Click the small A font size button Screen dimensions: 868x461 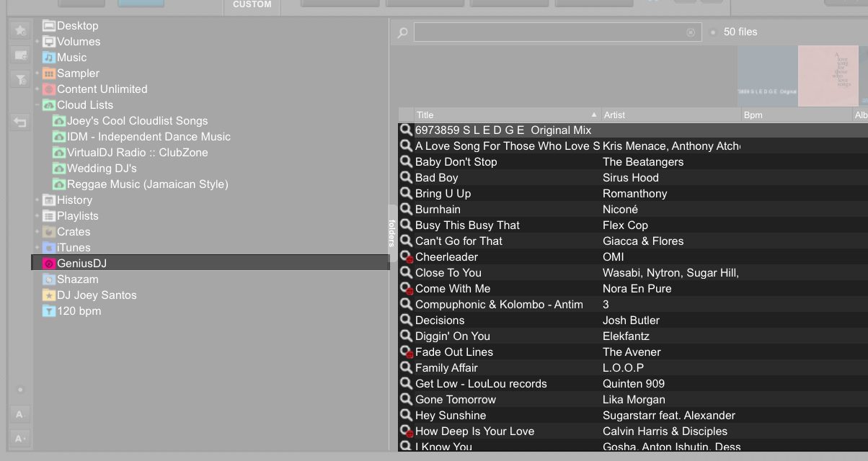pyautogui.click(x=20, y=414)
